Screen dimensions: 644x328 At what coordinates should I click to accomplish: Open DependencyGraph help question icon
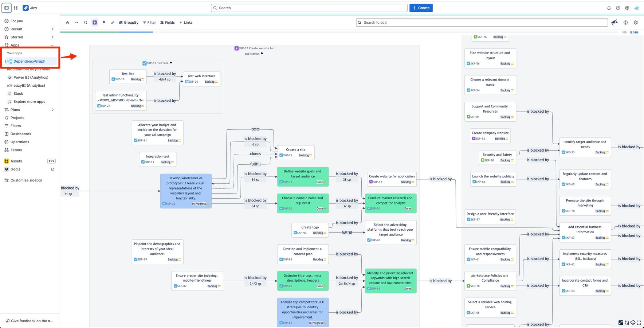pyautogui.click(x=625, y=23)
